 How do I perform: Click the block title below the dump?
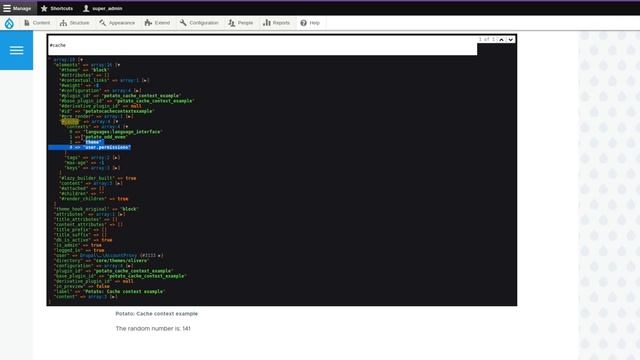pos(157,313)
